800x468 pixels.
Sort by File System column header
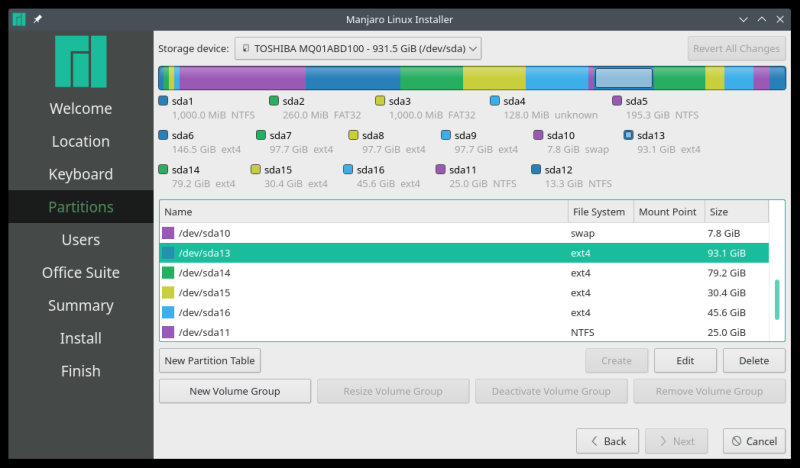point(601,212)
